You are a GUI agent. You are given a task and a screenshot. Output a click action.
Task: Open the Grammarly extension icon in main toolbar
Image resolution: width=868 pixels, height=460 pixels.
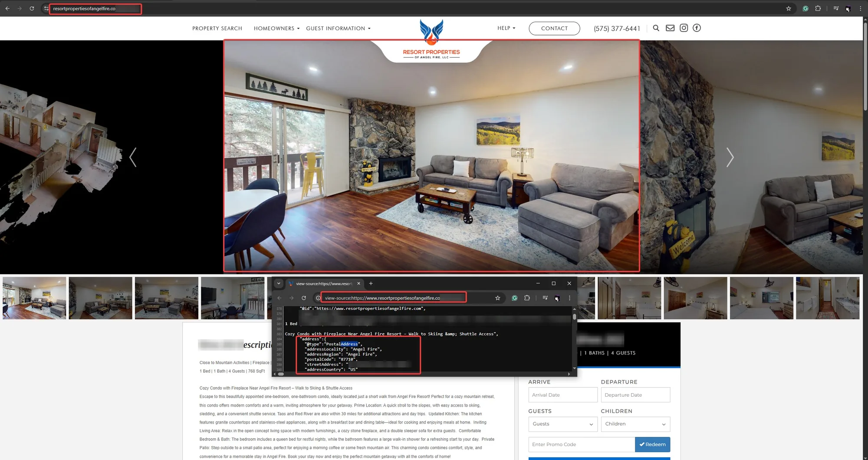pyautogui.click(x=806, y=8)
